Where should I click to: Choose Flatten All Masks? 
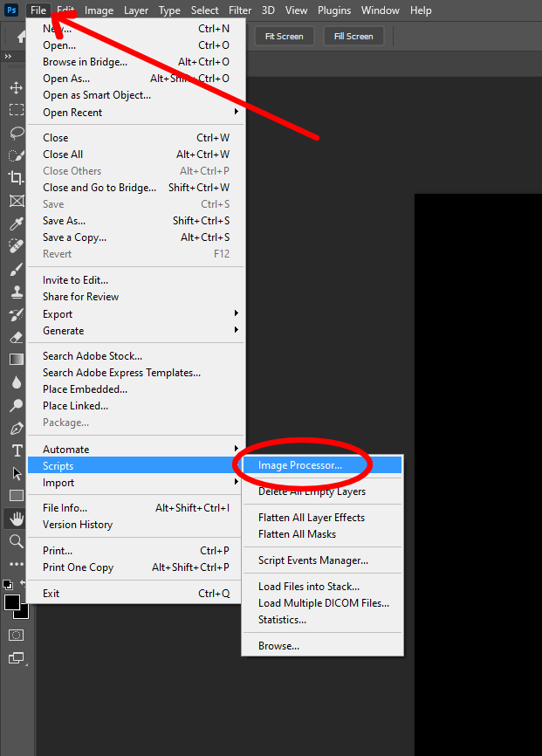(322, 533)
